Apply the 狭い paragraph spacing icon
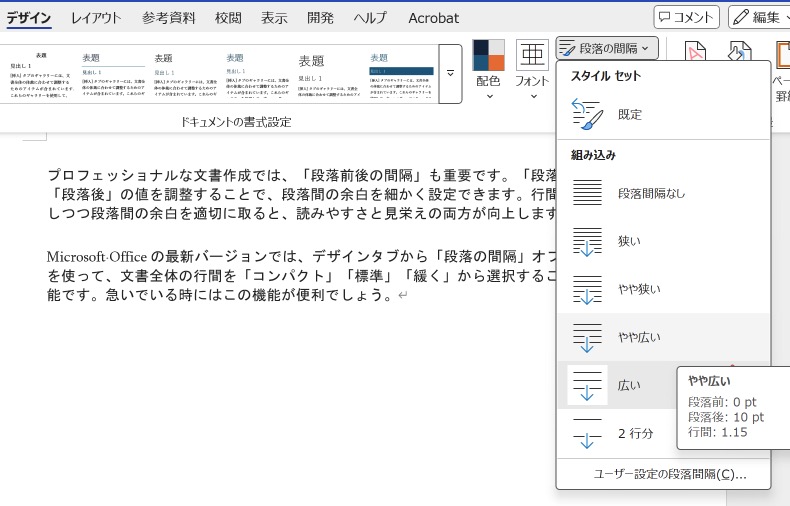Screen dimensions: 790x506 click(x=587, y=241)
